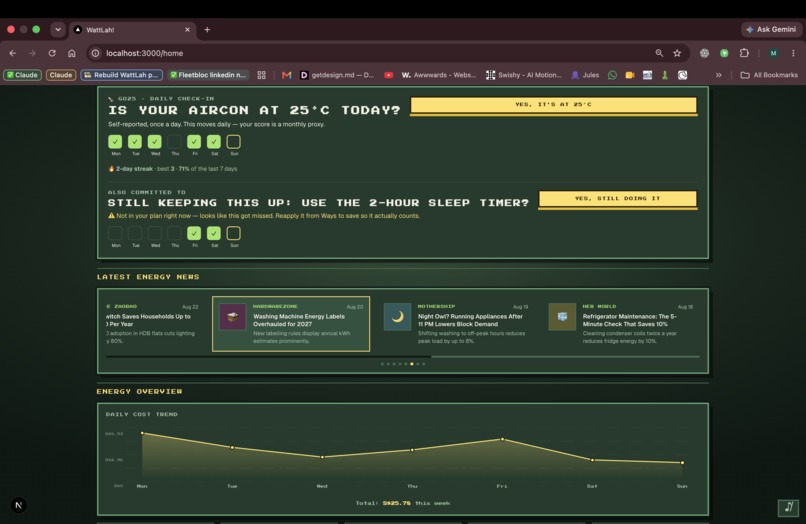Confirm Yes, it's at 25°C
This screenshot has height=524, width=806.
click(x=554, y=105)
